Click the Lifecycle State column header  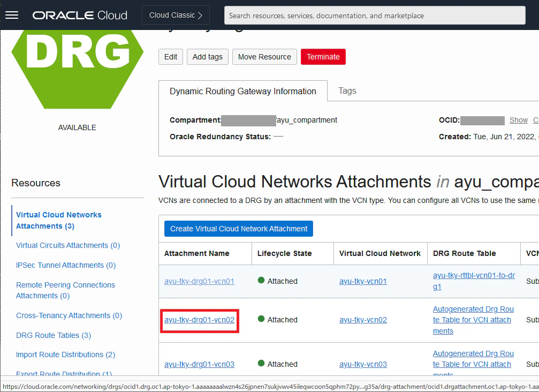[x=284, y=253]
